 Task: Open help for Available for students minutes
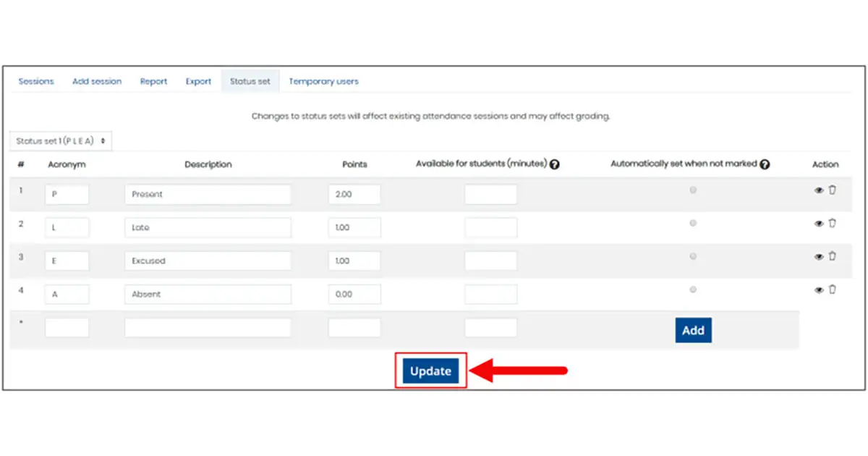coord(555,163)
